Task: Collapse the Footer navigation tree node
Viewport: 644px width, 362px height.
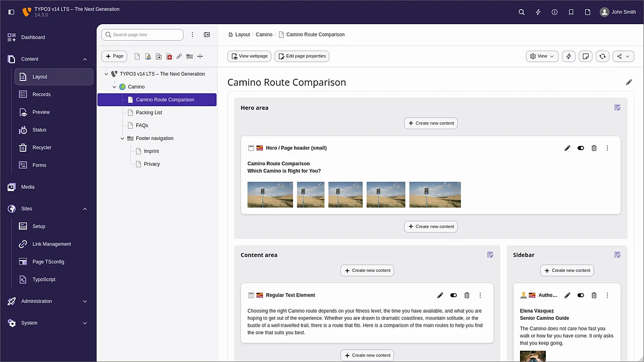Action: coord(122,138)
